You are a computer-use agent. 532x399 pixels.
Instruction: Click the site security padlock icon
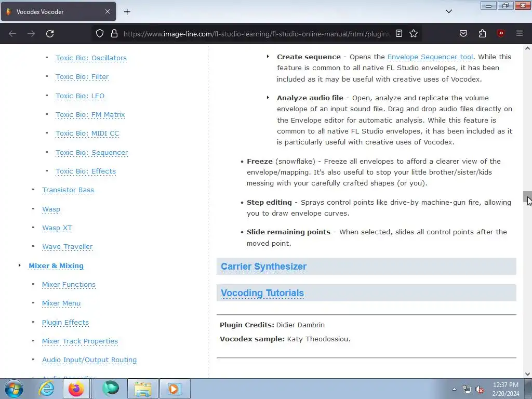pos(114,33)
